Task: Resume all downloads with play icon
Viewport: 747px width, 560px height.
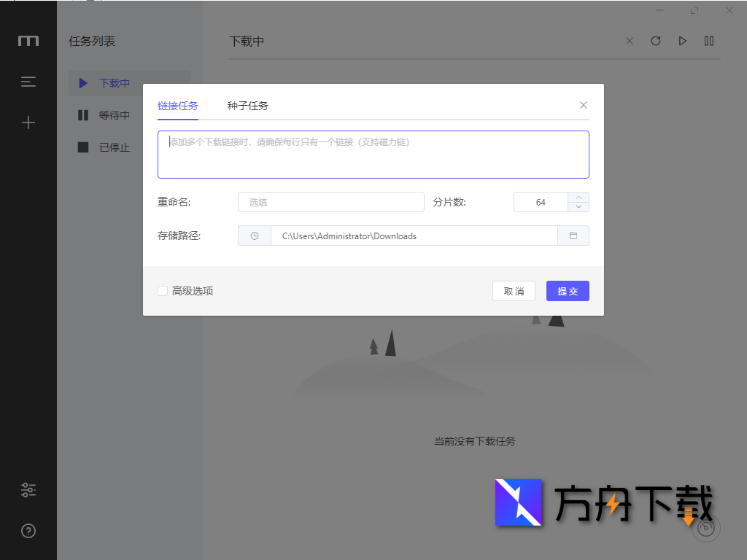Action: pyautogui.click(x=682, y=41)
